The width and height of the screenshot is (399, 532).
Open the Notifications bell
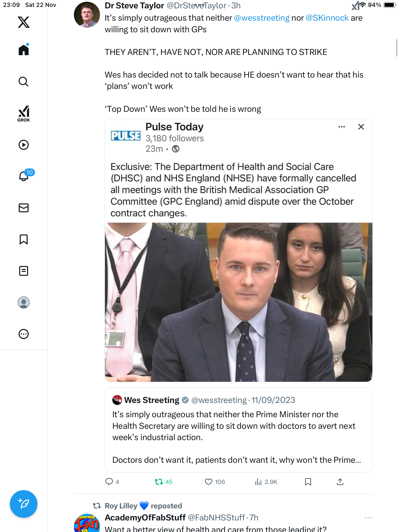pos(24,176)
